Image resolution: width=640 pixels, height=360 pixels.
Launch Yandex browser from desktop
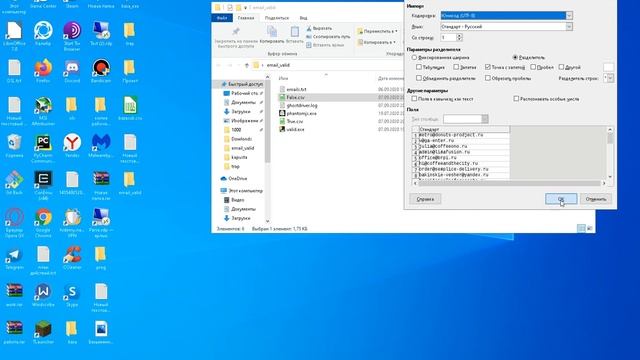[72, 145]
